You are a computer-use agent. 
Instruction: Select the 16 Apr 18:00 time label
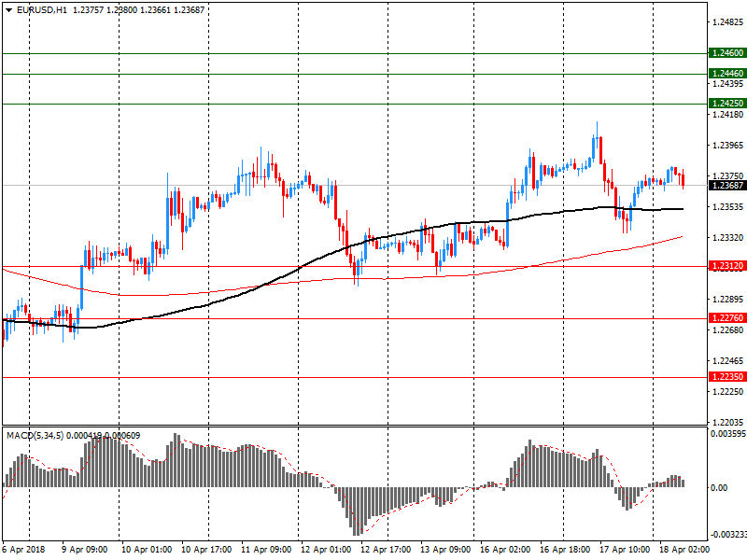565,550
